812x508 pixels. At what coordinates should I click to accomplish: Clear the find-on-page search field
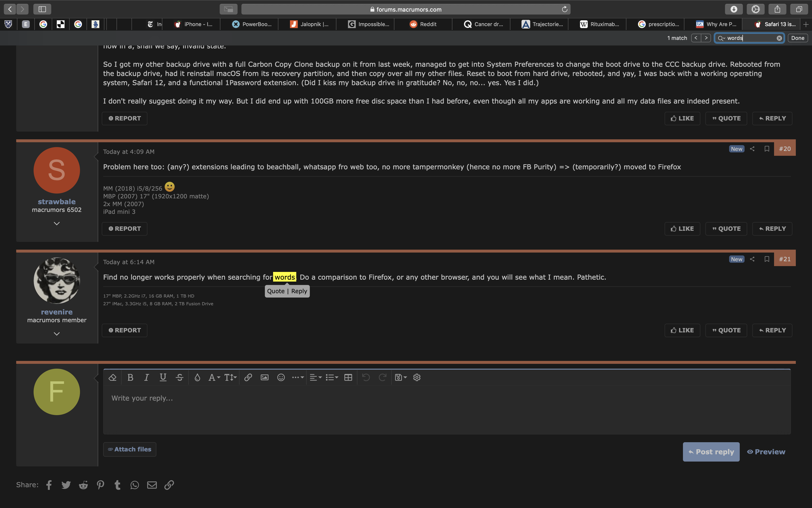779,38
